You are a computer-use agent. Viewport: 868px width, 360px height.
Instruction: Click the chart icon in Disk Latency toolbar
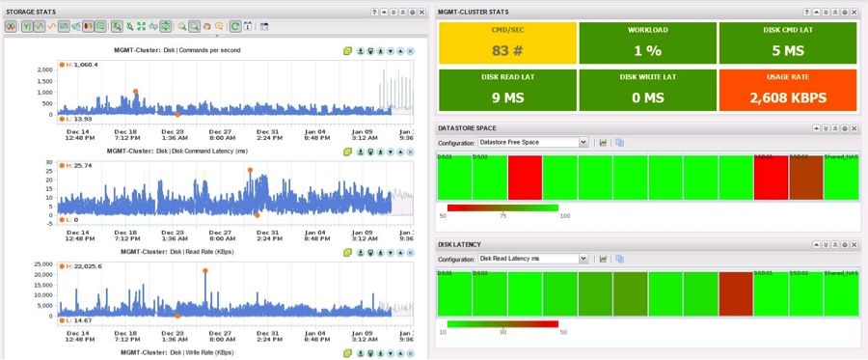603,259
